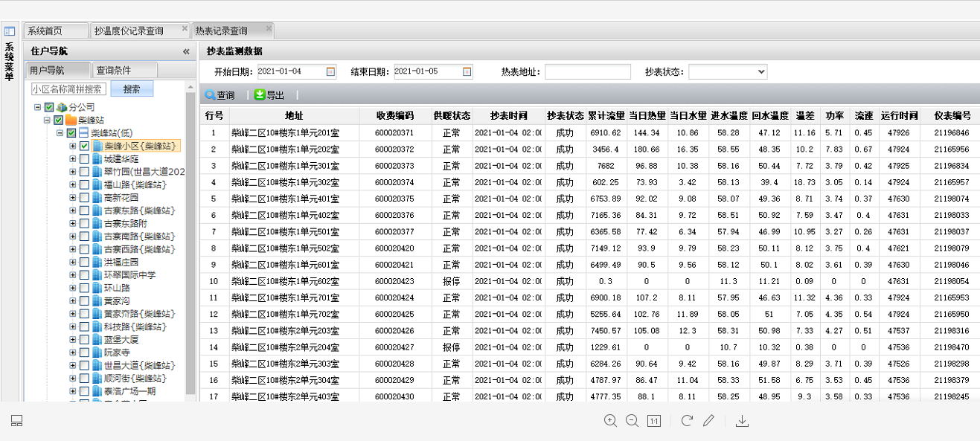Click billing code cell 600020427
980x441 pixels.
click(x=394, y=347)
